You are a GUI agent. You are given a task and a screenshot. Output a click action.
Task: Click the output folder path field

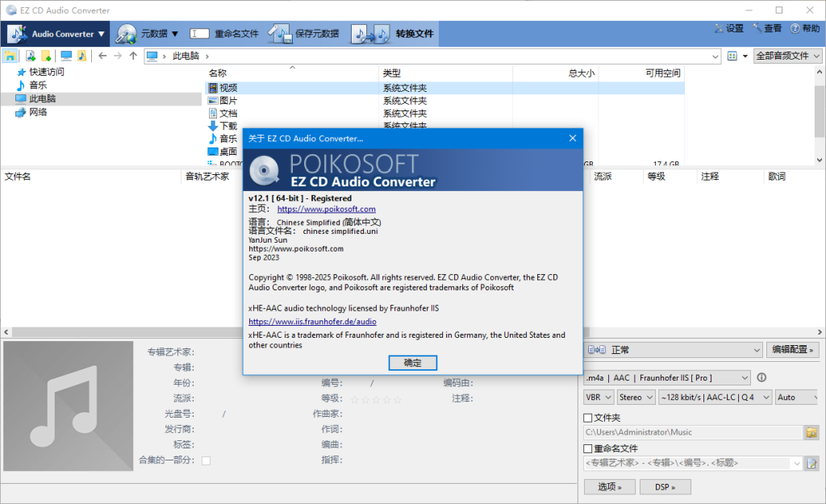pyautogui.click(x=693, y=432)
